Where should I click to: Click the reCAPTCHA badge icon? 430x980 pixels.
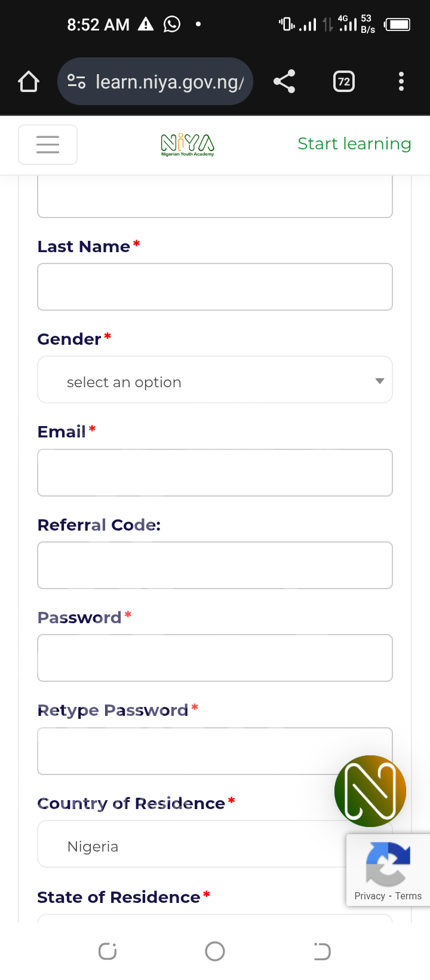[388, 863]
